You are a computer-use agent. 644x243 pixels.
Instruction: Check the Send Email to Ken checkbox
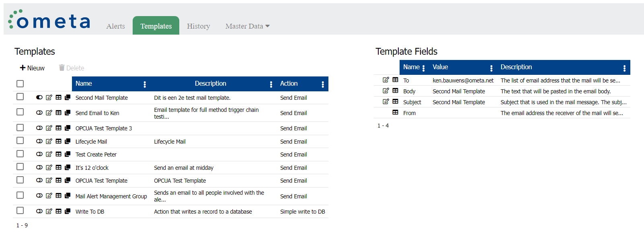pyautogui.click(x=20, y=112)
